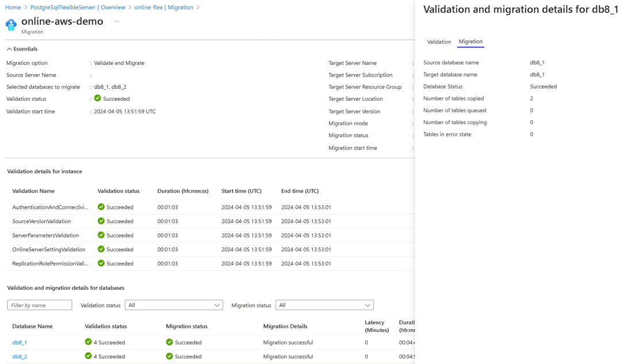Go to Home in the breadcrumb
This screenshot has height=364, width=635.
(13, 7)
